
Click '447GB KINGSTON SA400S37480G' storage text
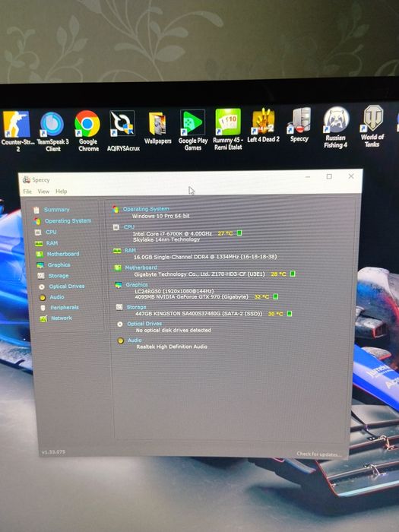coord(179,314)
